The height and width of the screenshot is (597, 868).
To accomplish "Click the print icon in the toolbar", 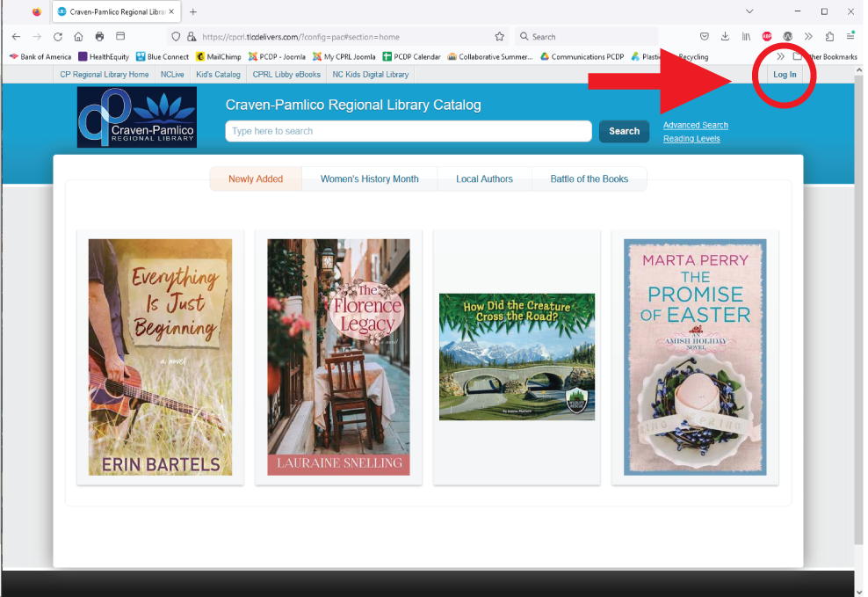I will point(99,37).
